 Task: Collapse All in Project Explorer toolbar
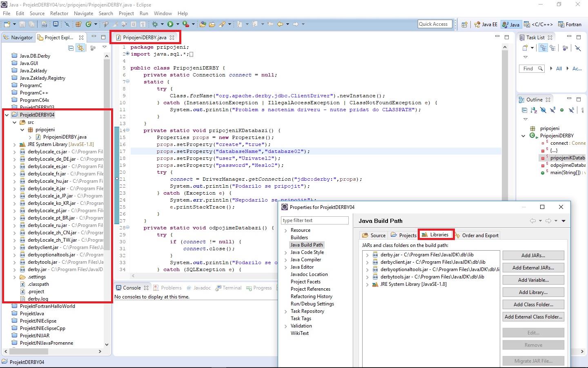(x=71, y=48)
